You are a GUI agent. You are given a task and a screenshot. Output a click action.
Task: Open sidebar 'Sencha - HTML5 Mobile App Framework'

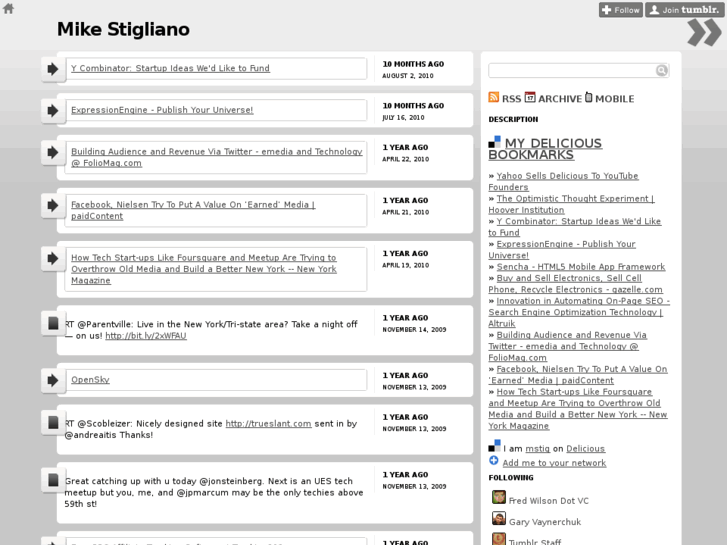(581, 267)
